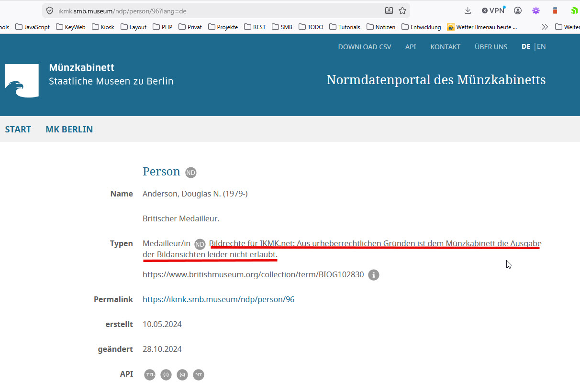
Task: Click DOWNLOAD CSV link
Action: click(x=365, y=47)
